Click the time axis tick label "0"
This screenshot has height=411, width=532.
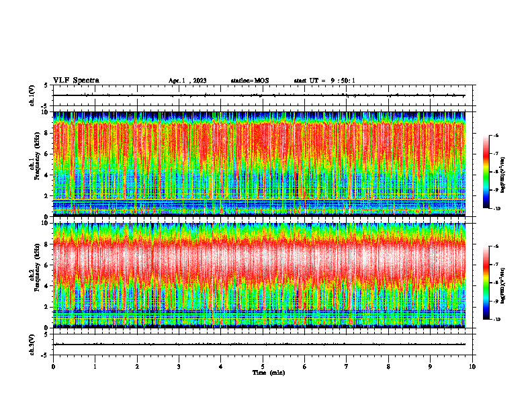[53, 367]
